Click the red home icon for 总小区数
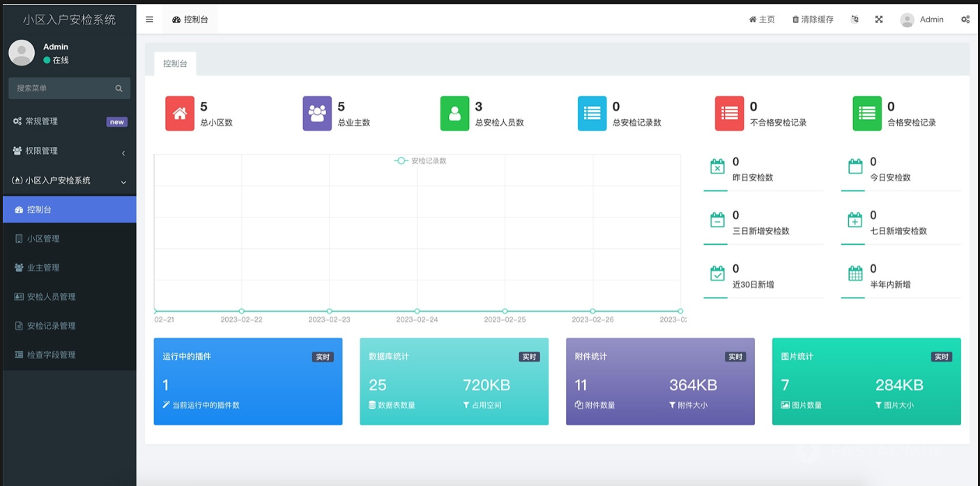This screenshot has height=486, width=980. point(180,114)
